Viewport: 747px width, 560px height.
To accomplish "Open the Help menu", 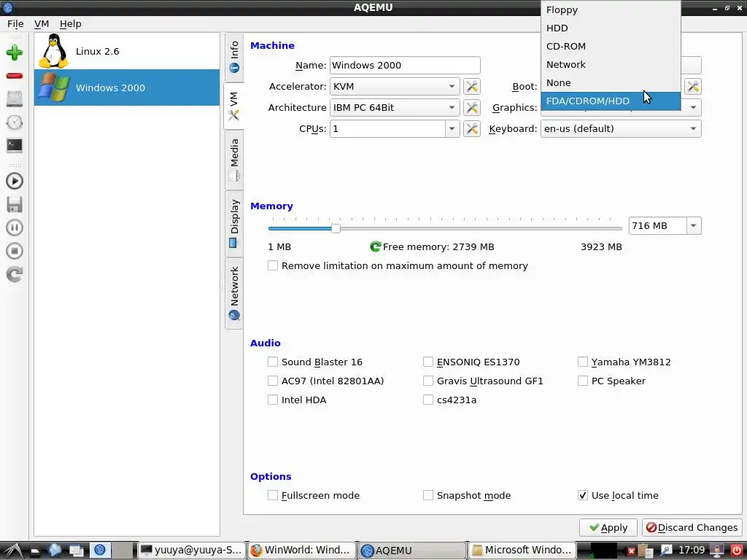I will [71, 24].
